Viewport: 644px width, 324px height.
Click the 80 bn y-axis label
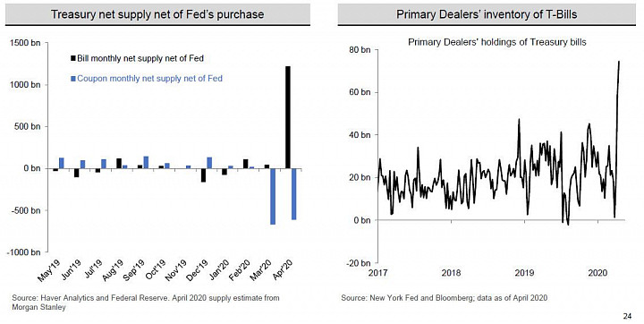[x=360, y=50]
